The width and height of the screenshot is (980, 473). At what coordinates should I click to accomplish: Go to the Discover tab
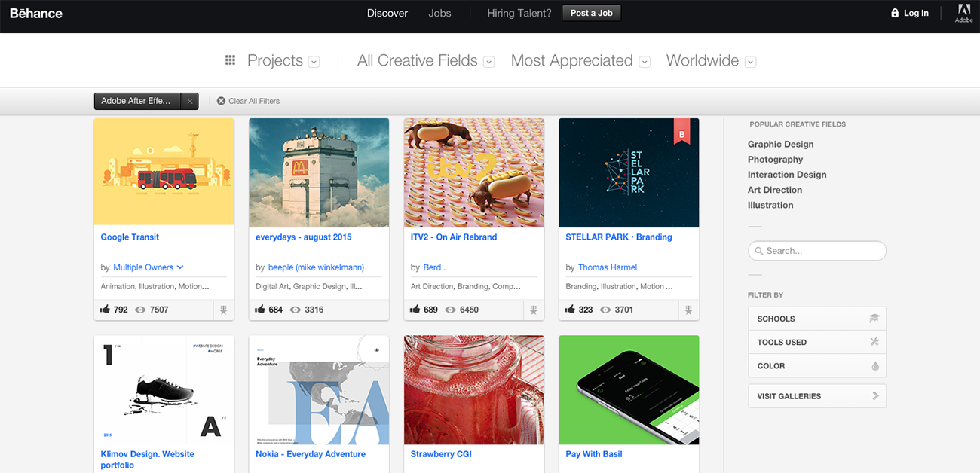[387, 13]
